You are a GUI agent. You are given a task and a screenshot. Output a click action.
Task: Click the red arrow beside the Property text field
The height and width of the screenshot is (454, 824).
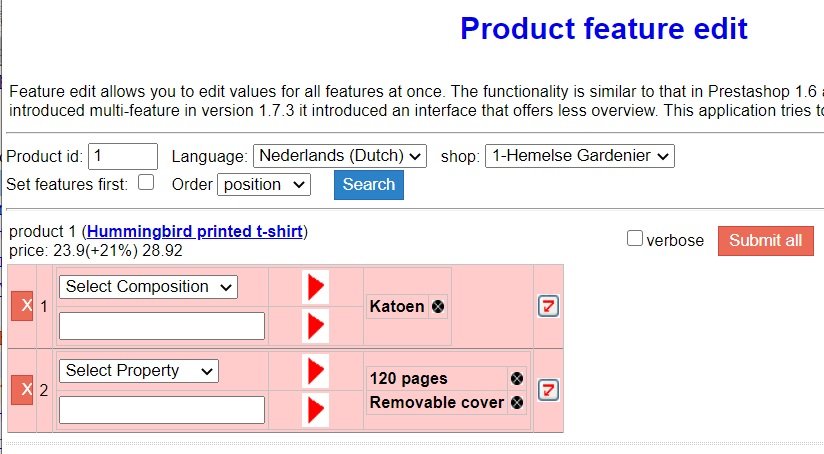coord(316,409)
